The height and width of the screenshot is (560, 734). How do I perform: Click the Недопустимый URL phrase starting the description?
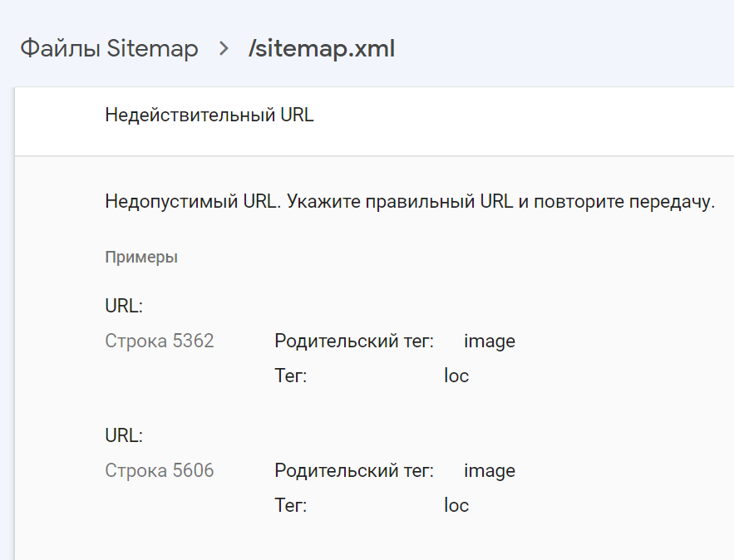pos(193,203)
